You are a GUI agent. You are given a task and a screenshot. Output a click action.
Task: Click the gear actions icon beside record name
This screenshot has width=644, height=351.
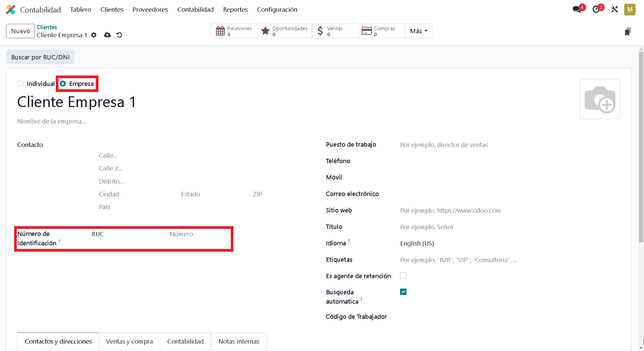tap(94, 35)
